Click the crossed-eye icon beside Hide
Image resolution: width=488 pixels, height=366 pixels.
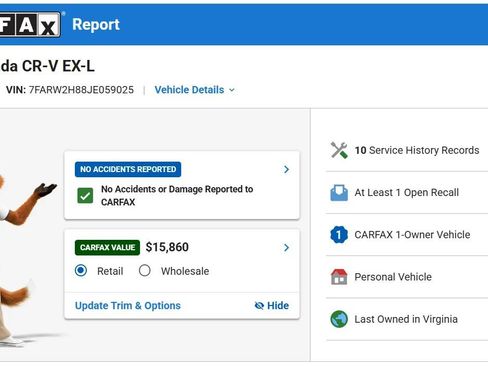[x=259, y=306]
